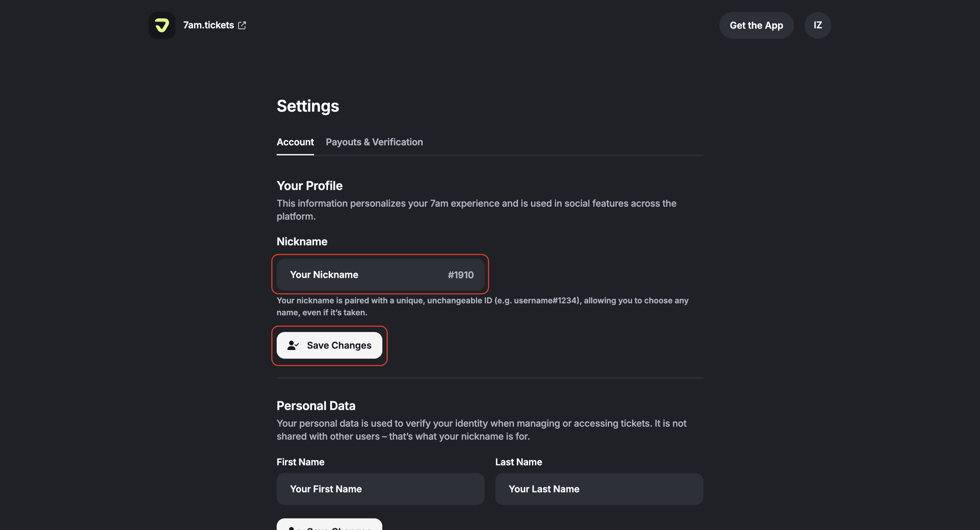Save Changes for the Nickname section
980x530 pixels.
[x=338, y=345]
